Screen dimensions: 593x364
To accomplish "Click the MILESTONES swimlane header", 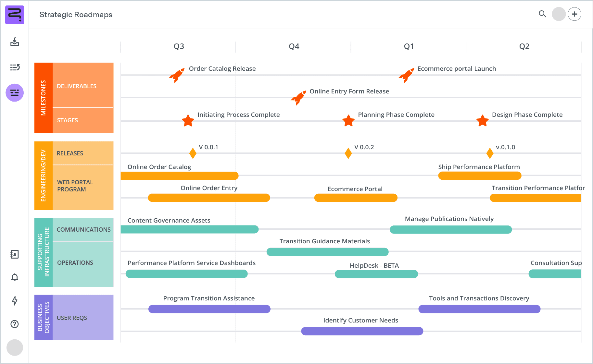I will tap(44, 98).
